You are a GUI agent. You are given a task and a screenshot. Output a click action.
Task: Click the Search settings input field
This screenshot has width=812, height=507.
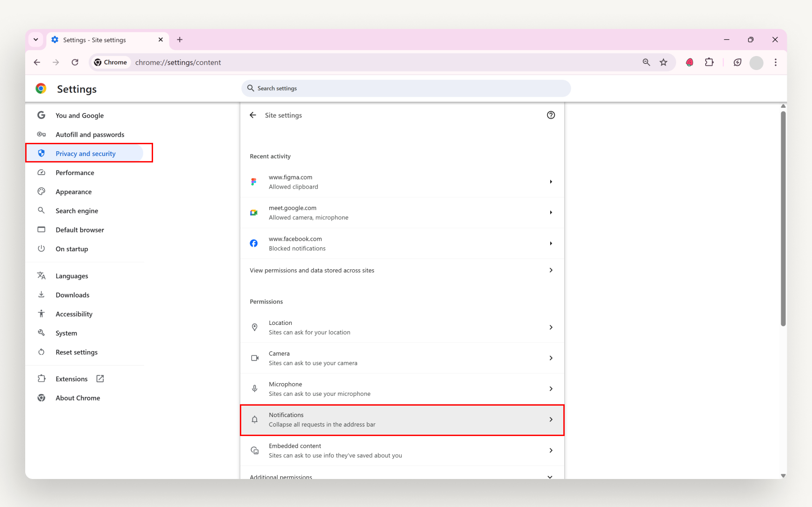pos(405,88)
